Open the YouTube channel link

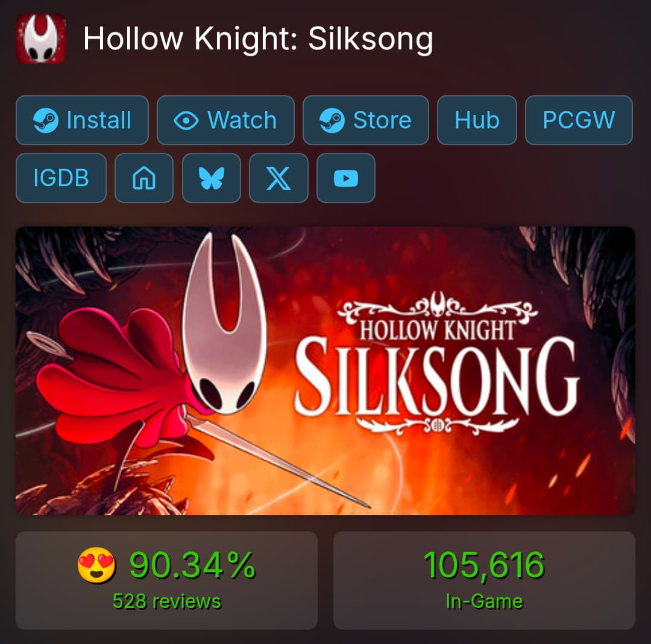346,178
